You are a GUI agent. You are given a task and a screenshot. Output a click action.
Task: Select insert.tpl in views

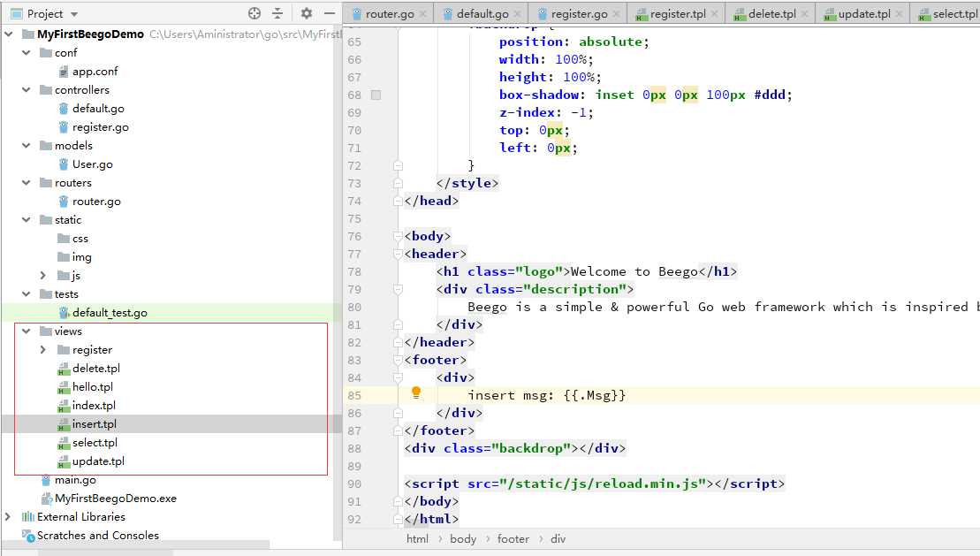click(x=94, y=424)
